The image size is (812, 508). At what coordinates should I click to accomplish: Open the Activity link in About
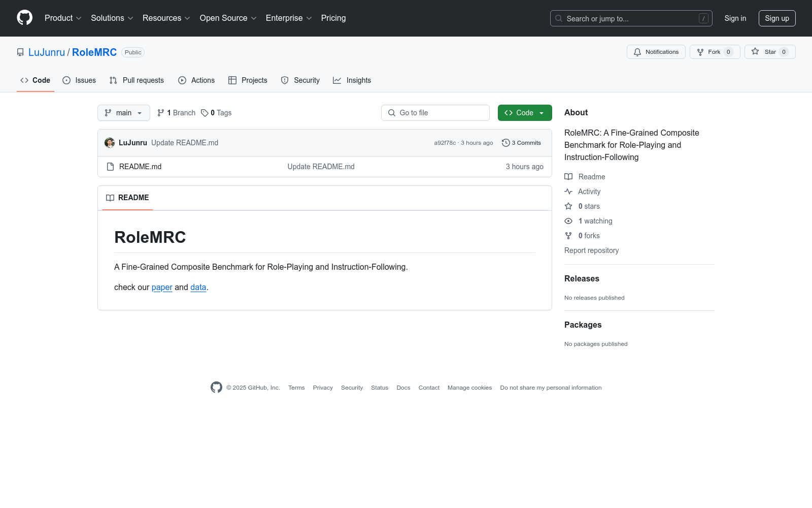[x=583, y=192]
